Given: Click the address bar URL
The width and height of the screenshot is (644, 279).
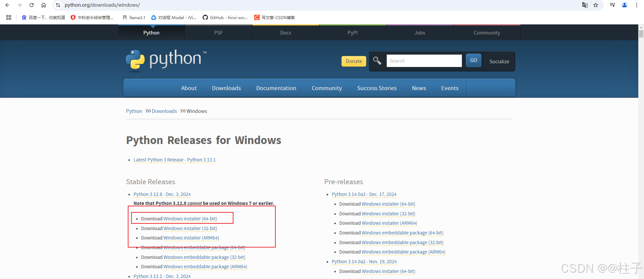Looking at the screenshot, I should (102, 5).
